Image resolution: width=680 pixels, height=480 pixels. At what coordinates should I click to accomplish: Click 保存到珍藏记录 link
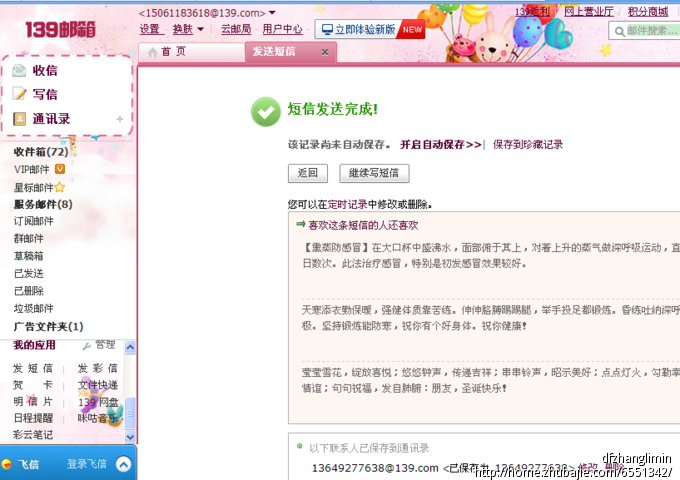pyautogui.click(x=528, y=144)
